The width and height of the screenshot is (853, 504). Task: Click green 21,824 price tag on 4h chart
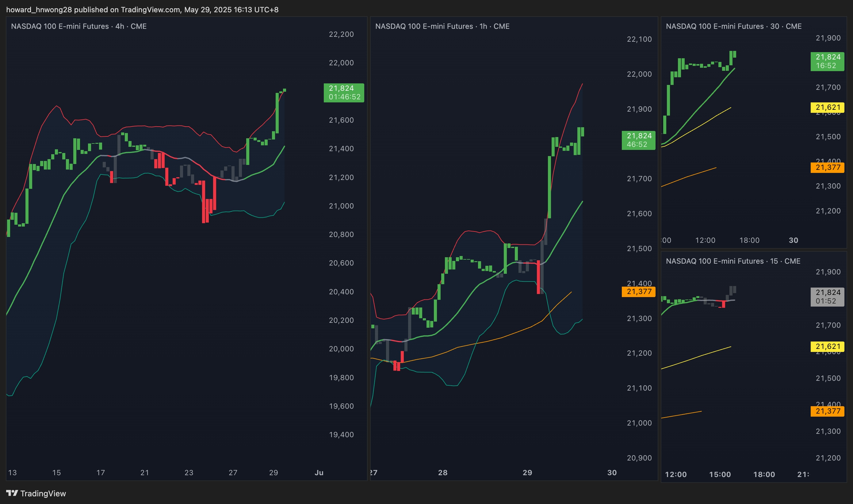(x=344, y=92)
